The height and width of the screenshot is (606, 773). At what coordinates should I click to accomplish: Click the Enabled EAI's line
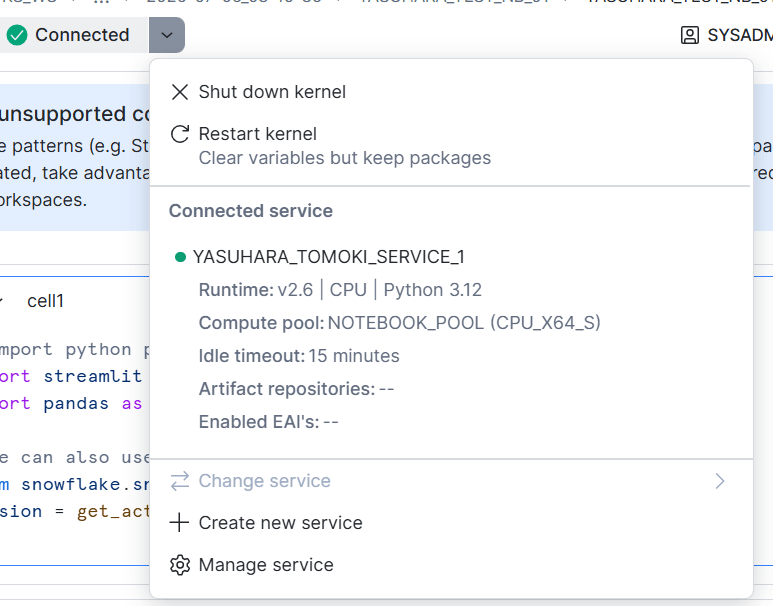[269, 422]
